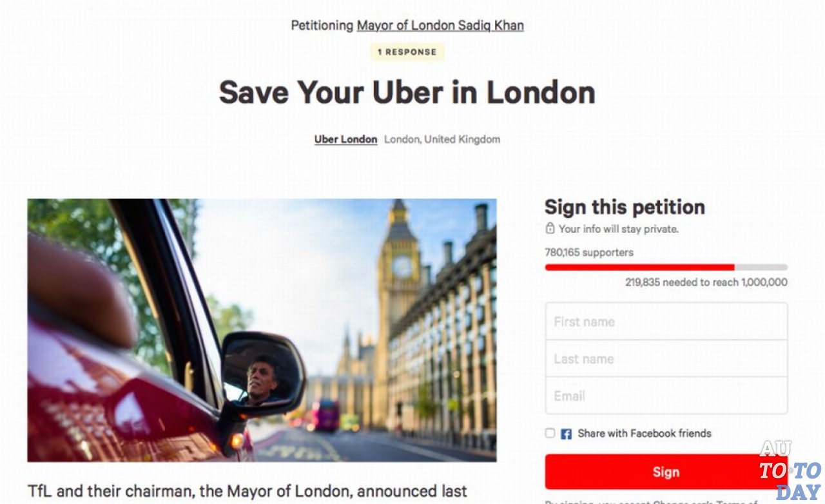Click the London, United Kingdom location text

pos(442,139)
